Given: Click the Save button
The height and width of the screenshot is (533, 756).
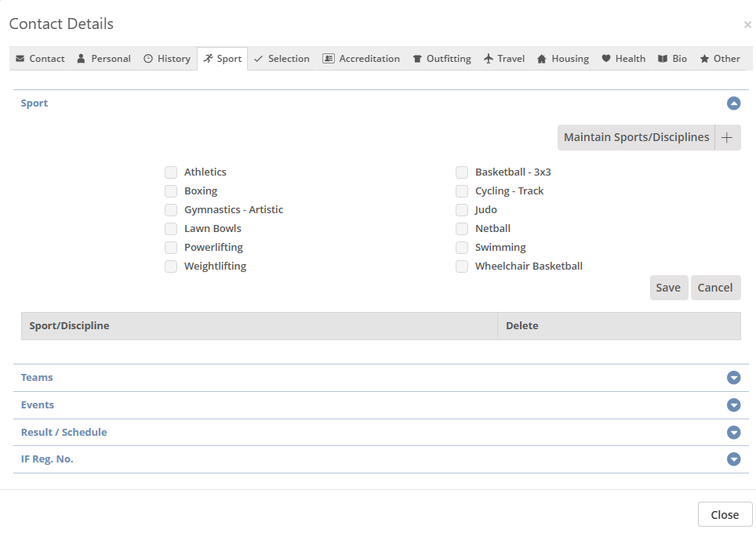Looking at the screenshot, I should coord(668,288).
